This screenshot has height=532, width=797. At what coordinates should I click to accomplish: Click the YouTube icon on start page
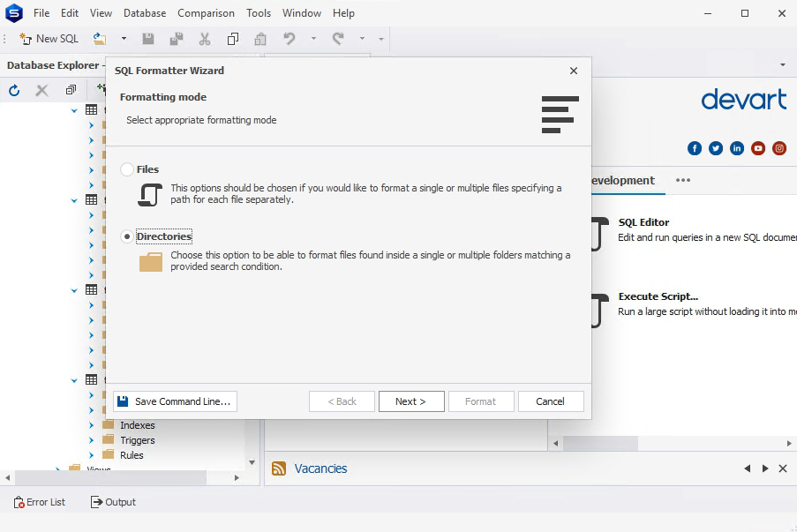pyautogui.click(x=758, y=148)
